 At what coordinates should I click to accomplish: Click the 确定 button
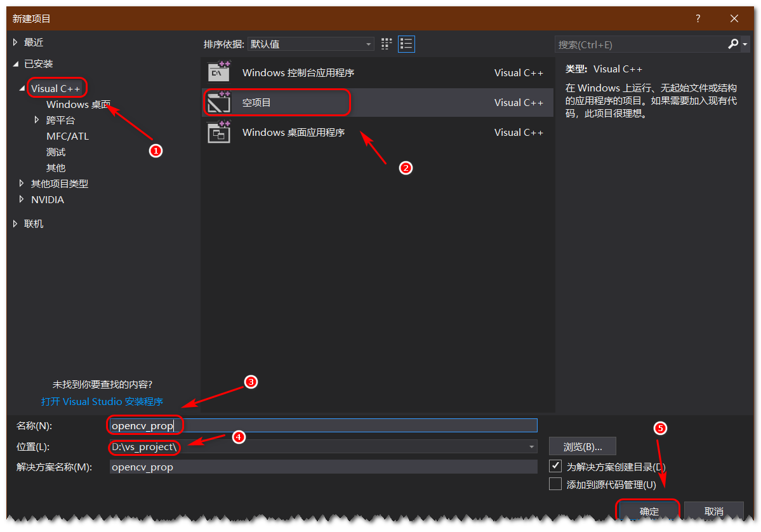pos(649,510)
